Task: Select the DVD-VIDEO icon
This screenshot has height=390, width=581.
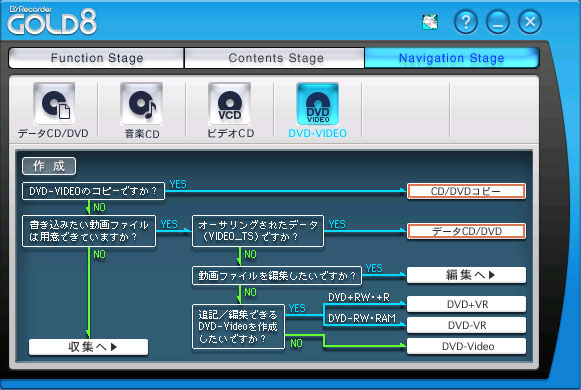Action: 318,104
